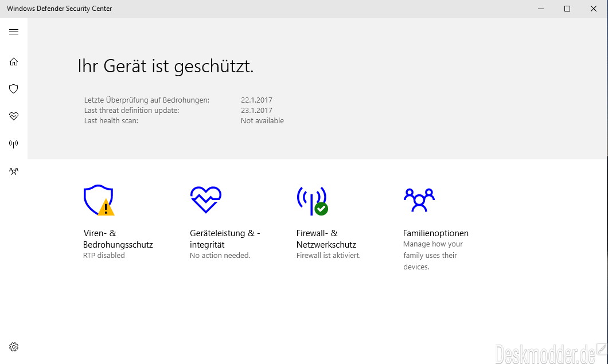The height and width of the screenshot is (364, 608).
Task: Click the 'Not available' health scan value
Action: [262, 121]
